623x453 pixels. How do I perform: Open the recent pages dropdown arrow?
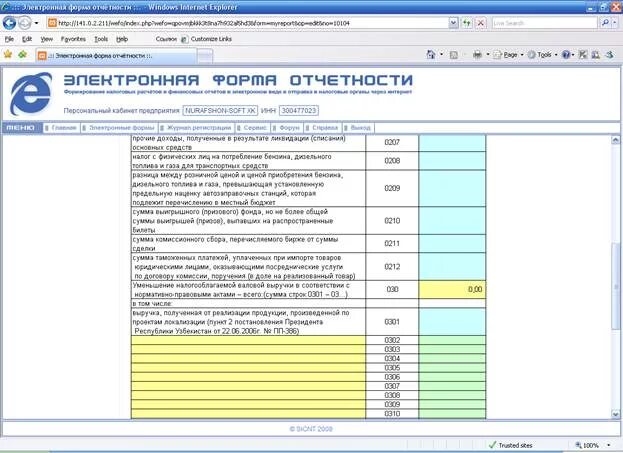click(37, 23)
